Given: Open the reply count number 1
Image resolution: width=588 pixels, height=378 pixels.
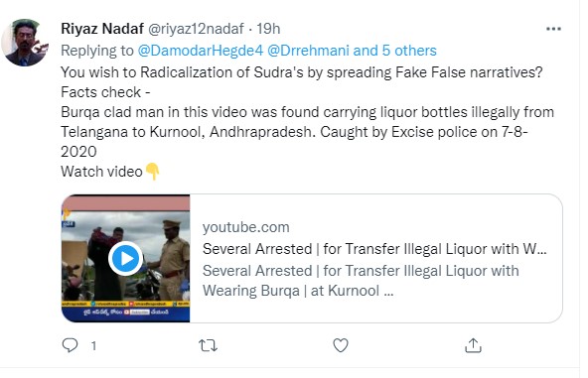Looking at the screenshot, I should (x=93, y=345).
